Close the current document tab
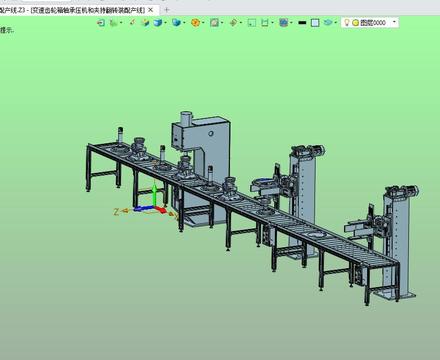440x360 pixels. click(x=150, y=10)
